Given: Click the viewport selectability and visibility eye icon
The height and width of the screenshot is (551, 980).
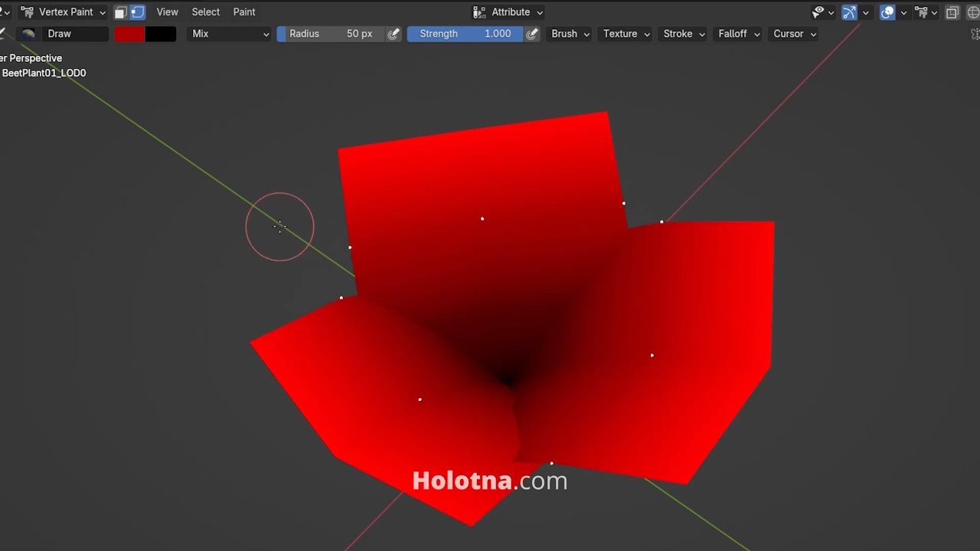Looking at the screenshot, I should (818, 12).
